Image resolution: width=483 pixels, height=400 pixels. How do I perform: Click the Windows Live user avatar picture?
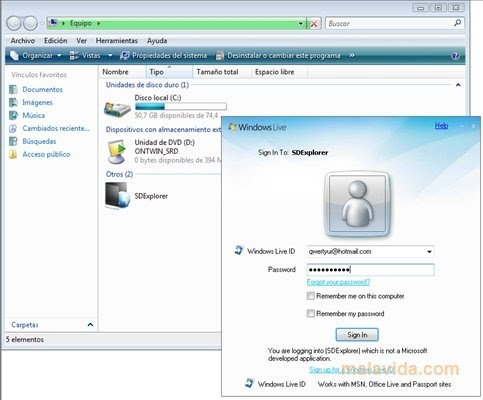click(x=357, y=204)
